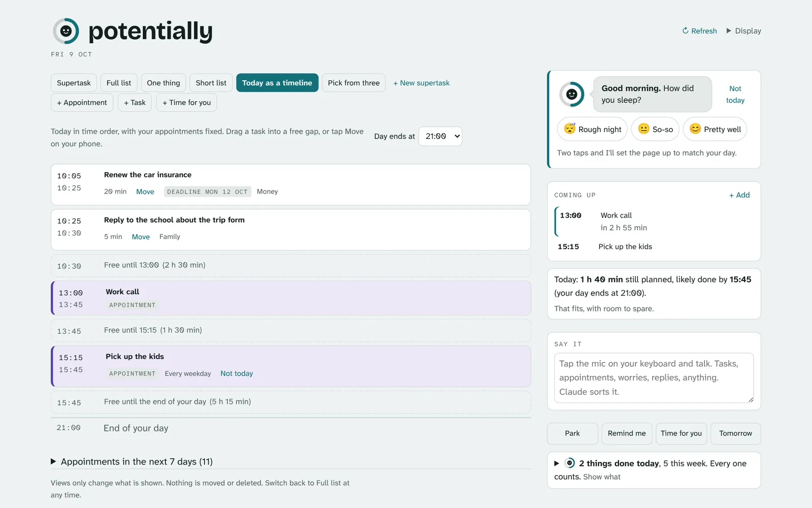Select the Today as a timeline view
812x508 pixels.
coord(277,83)
